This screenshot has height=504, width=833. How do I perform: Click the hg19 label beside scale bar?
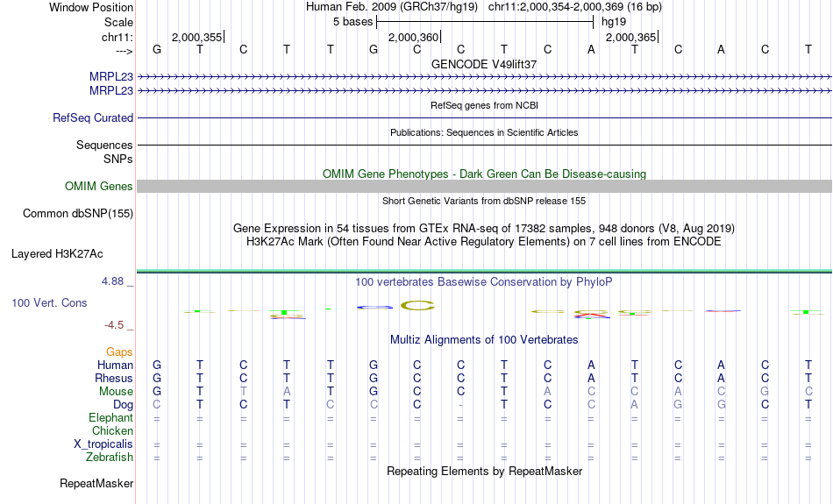coord(614,22)
